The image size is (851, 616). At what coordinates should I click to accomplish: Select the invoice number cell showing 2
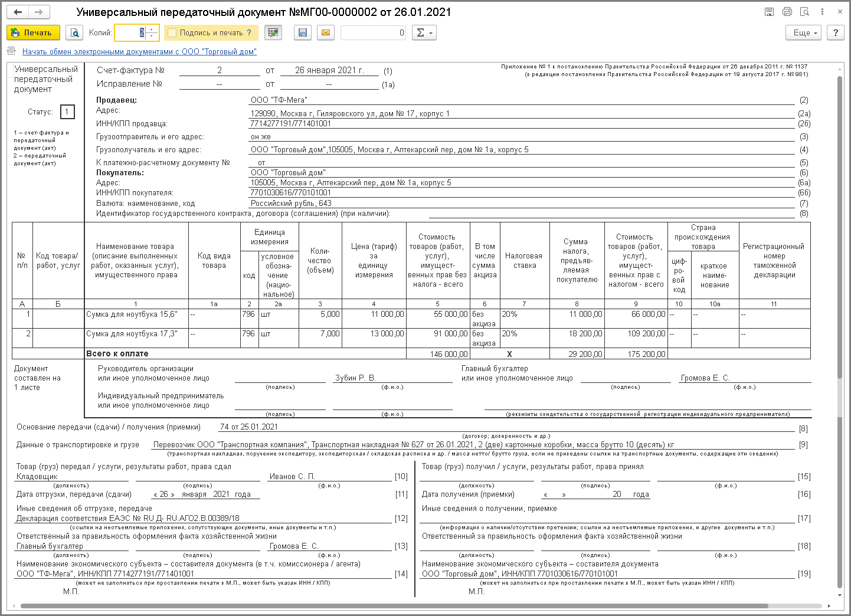pyautogui.click(x=220, y=70)
